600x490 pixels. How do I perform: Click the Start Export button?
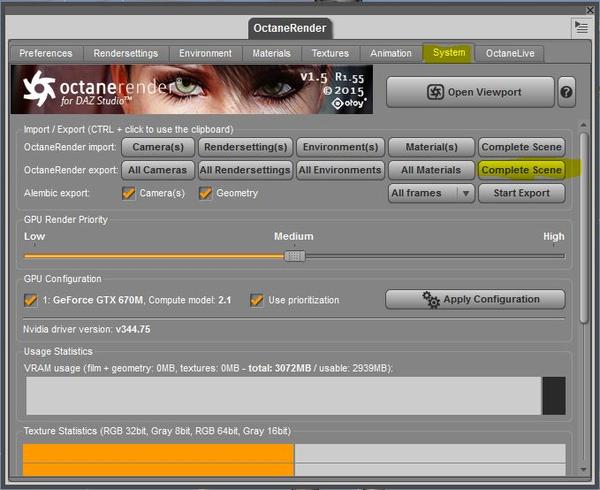[x=522, y=193]
